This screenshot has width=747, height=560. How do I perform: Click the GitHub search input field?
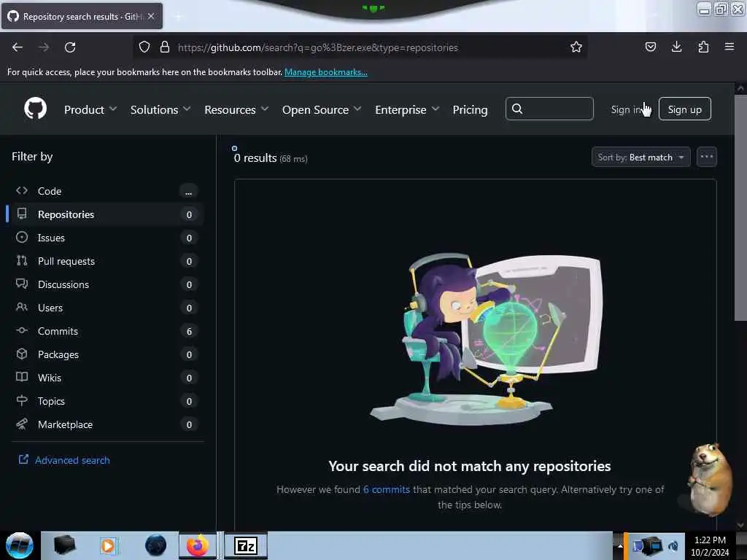click(x=549, y=109)
